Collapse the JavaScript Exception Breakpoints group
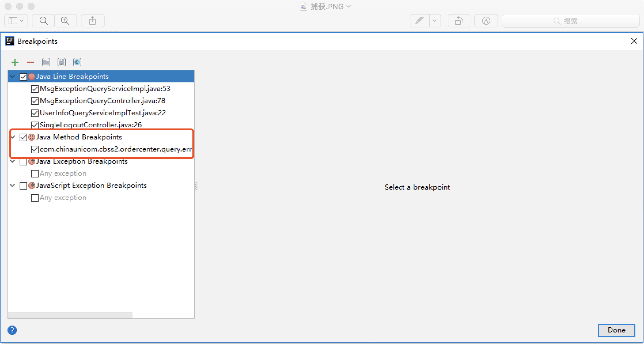The height and width of the screenshot is (344, 644). click(13, 186)
